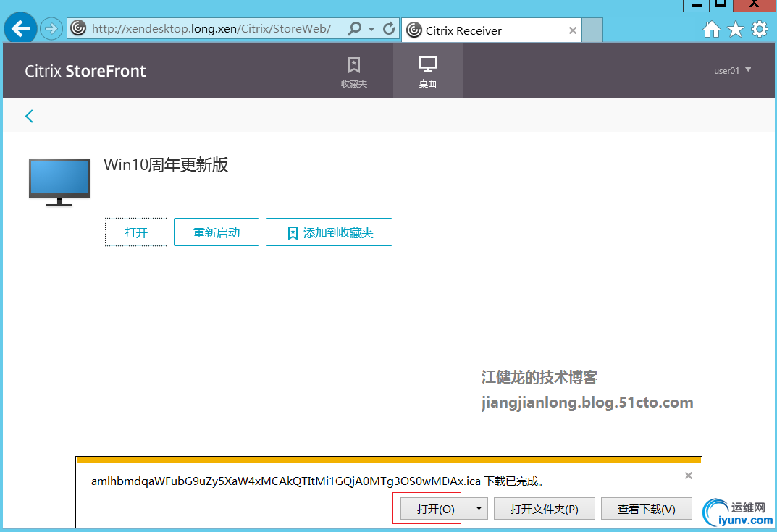Image resolution: width=777 pixels, height=532 pixels.
Task: Refresh the page with reload icon
Action: [389, 28]
